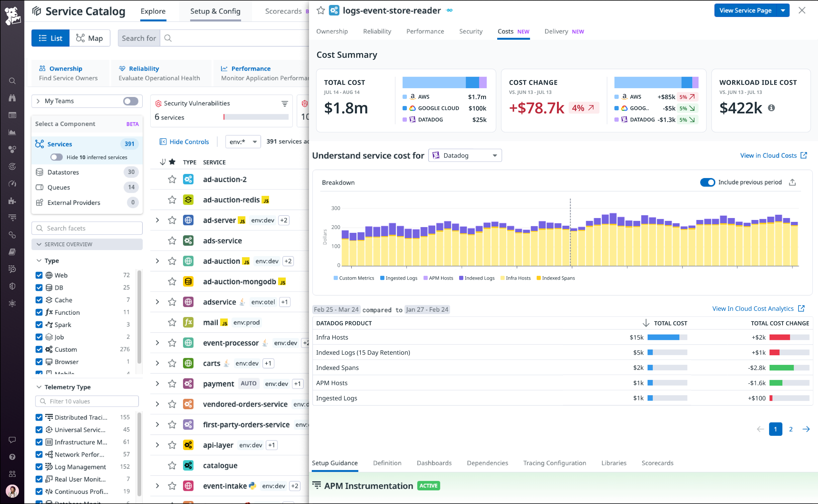Screen dimensions: 818x504
Task: Toggle Hide 10 inferred services
Action: click(x=56, y=157)
